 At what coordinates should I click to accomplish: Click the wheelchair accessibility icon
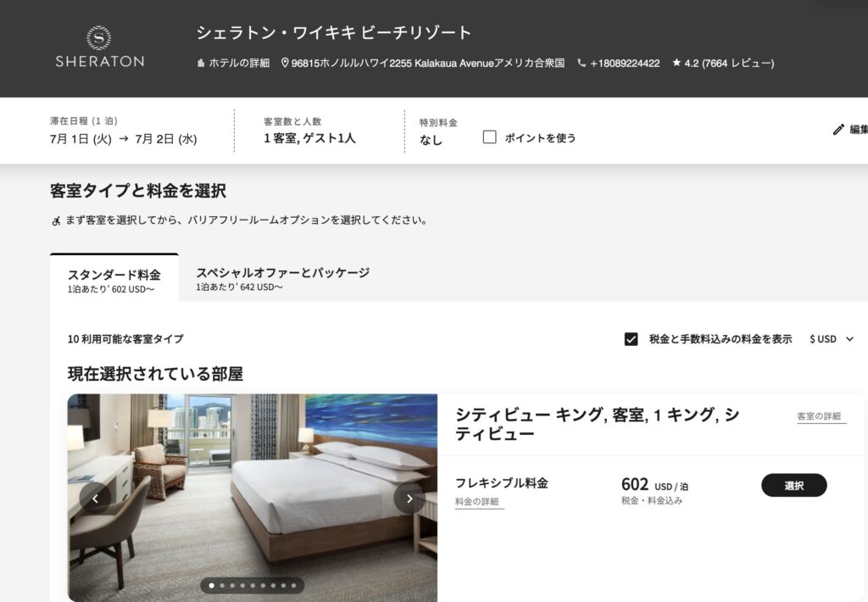pyautogui.click(x=56, y=221)
